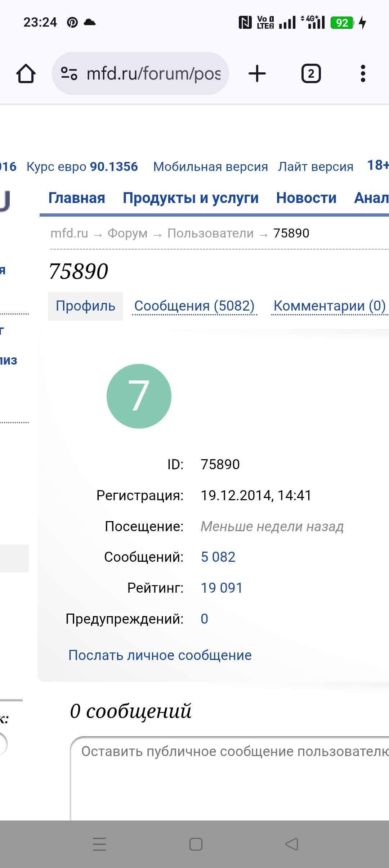The width and height of the screenshot is (389, 868).
Task: Tap the NFC status bar icon
Action: pyautogui.click(x=245, y=22)
